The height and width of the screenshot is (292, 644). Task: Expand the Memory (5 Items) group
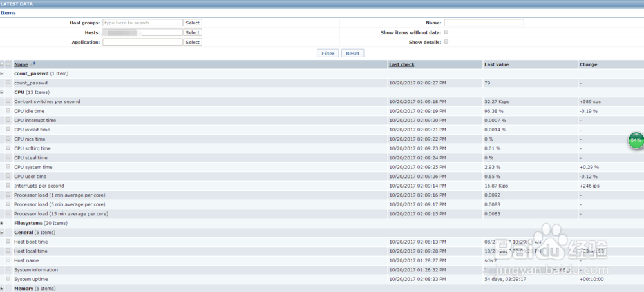pyautogui.click(x=2, y=289)
